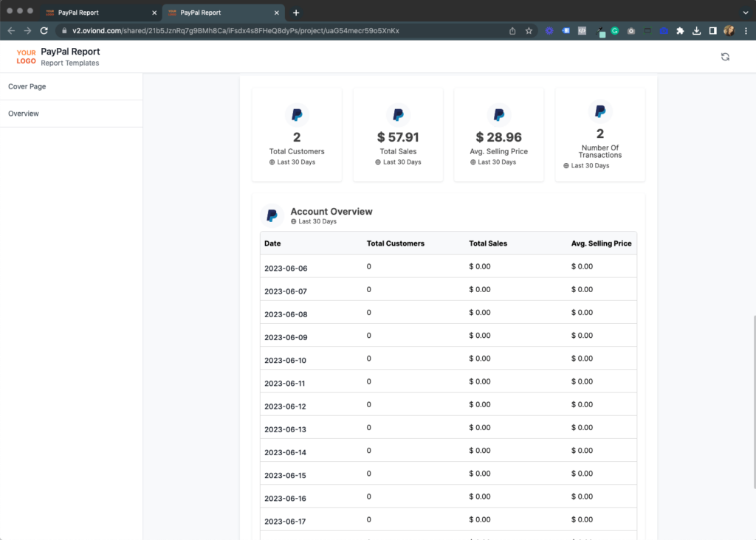The height and width of the screenshot is (540, 756).
Task: Open the purple sunburst extension
Action: (549, 31)
